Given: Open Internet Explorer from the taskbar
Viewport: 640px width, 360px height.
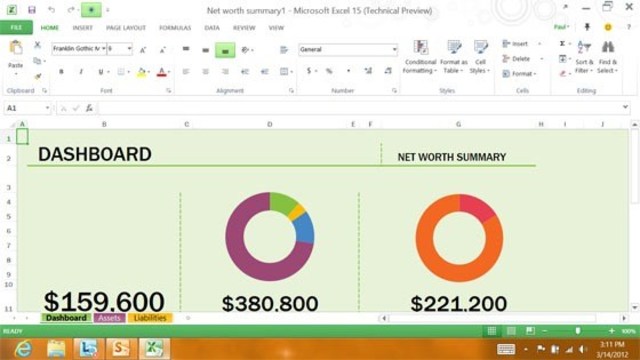Looking at the screenshot, I should (x=24, y=349).
